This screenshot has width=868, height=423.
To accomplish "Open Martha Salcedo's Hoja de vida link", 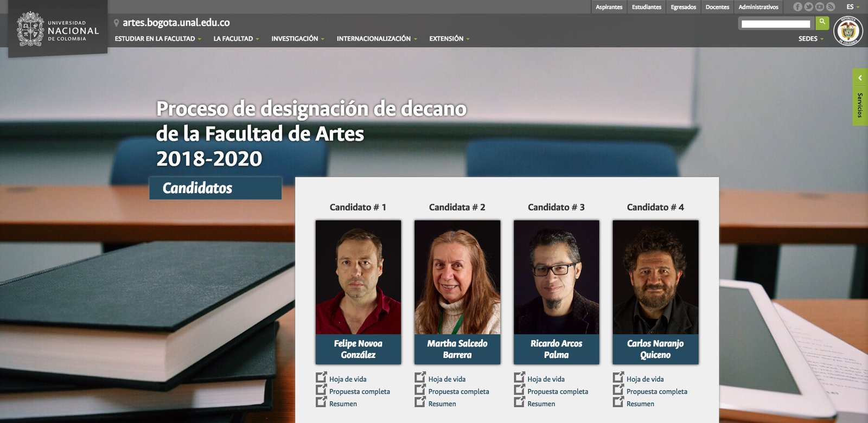I will pos(447,379).
